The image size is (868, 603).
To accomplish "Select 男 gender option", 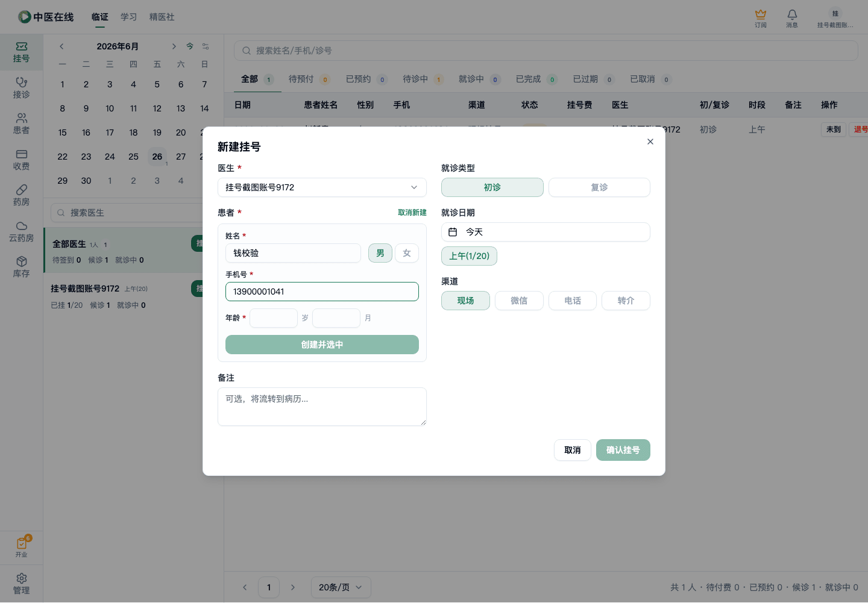I will (x=380, y=253).
